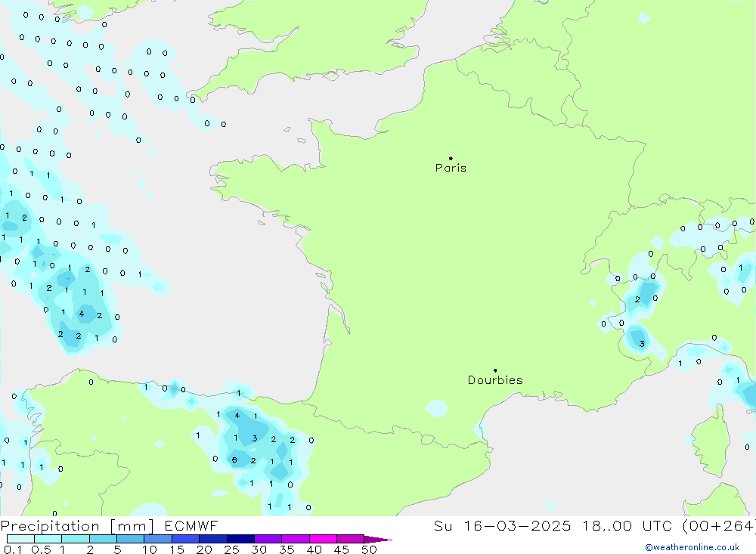This screenshot has height=554, width=756.
Task: Pick the 0.1–0.5 mm legend swatch
Action: coord(20,539)
